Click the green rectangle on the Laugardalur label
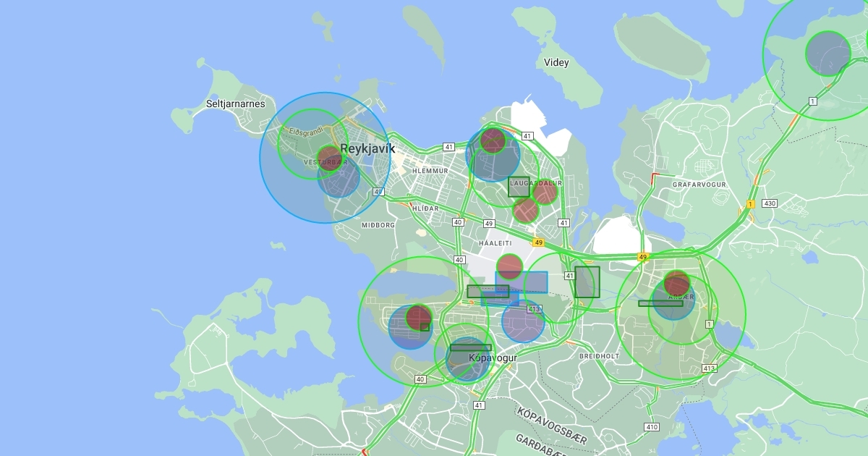Viewport: 868px width, 456px height. pos(519,187)
